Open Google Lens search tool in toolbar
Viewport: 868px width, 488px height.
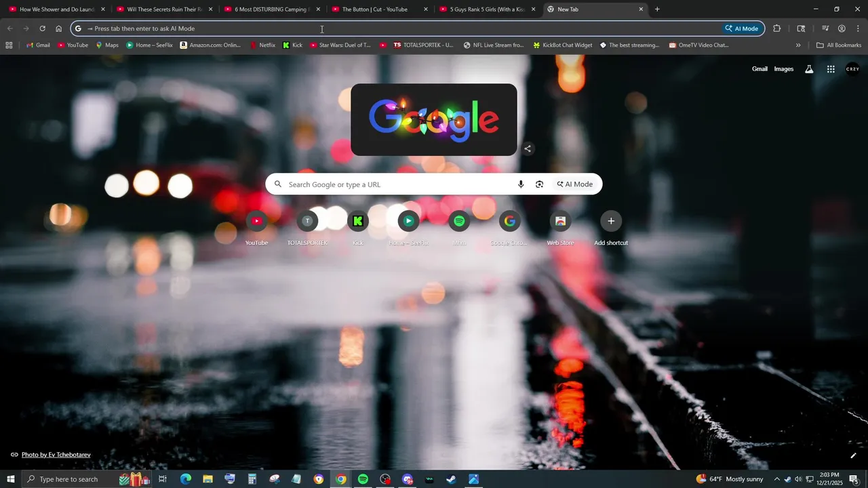click(x=801, y=28)
